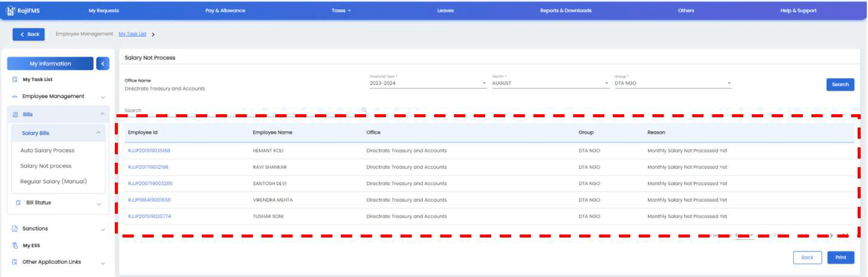Select Auto Salary Process in sidebar
The height and width of the screenshot is (277, 868).
point(47,151)
